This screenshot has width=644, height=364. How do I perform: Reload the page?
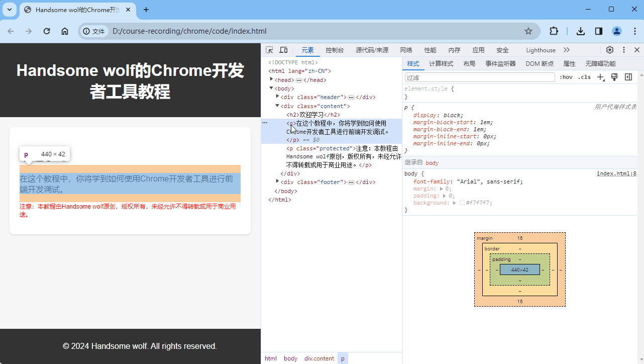pos(47,31)
